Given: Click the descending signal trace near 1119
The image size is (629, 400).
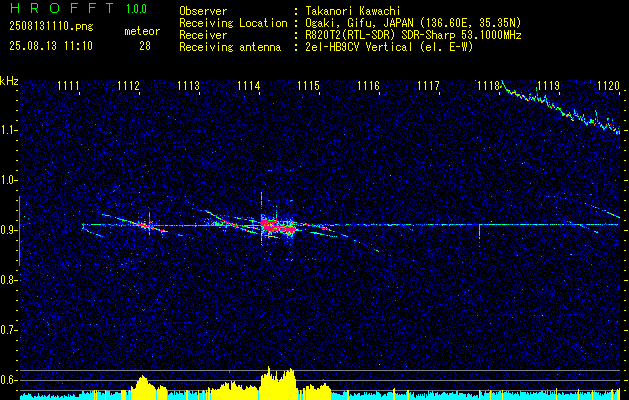Looking at the screenshot, I should click(560, 107).
